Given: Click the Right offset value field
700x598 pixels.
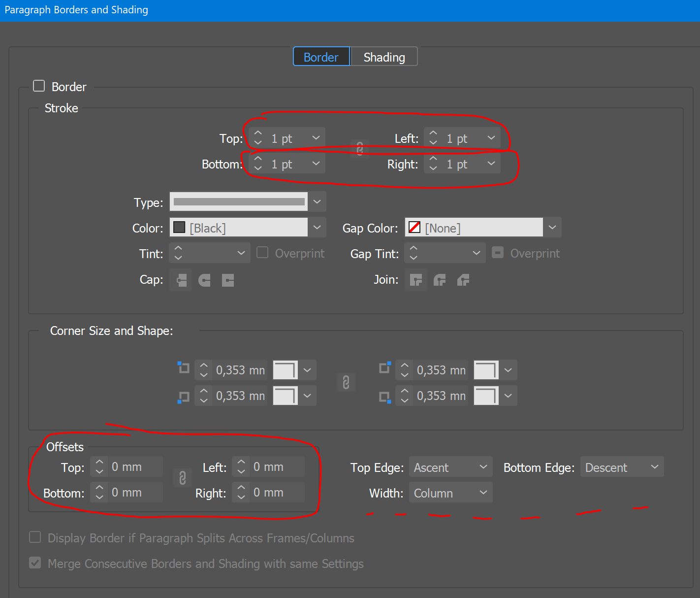Looking at the screenshot, I should pos(277,492).
